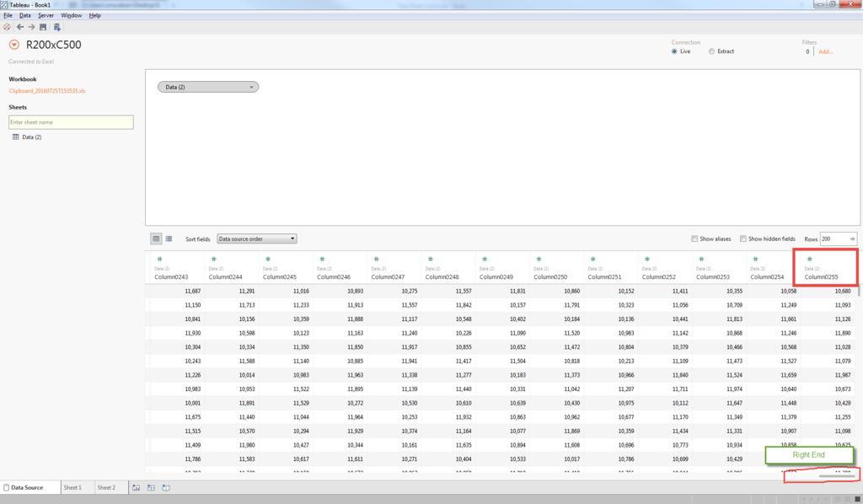Click the new worksheet icon

[x=136, y=487]
